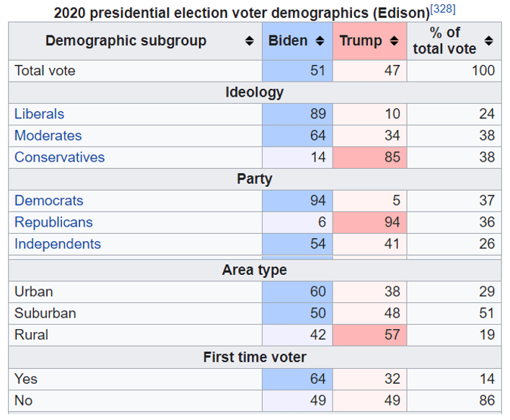Click Biden's 94 cell for Democrats
The width and height of the screenshot is (510, 420).
pyautogui.click(x=297, y=201)
